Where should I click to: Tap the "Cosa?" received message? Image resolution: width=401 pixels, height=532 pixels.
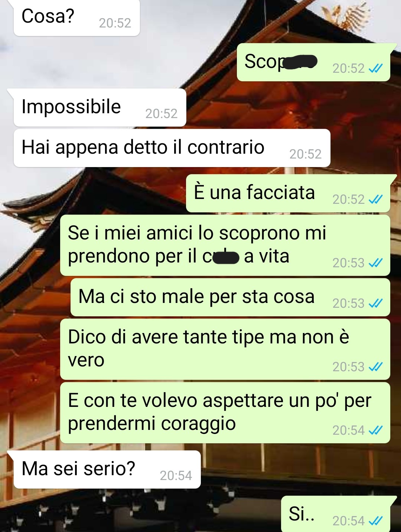pyautogui.click(x=76, y=17)
